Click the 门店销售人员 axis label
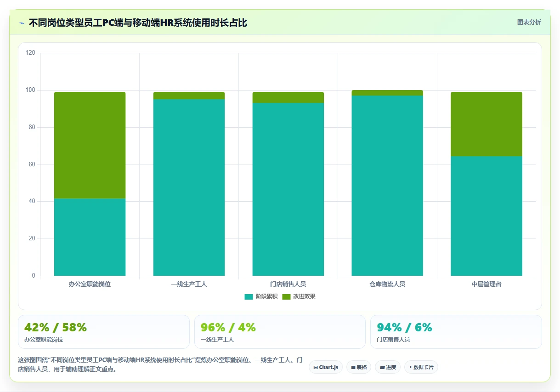Viewport: 560px width, 392px height. (x=288, y=284)
